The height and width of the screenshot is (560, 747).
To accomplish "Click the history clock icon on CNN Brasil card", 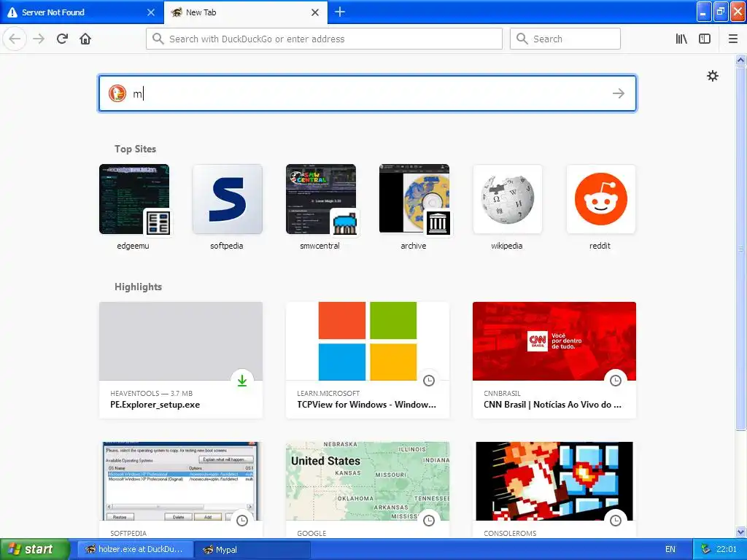I will tap(616, 381).
